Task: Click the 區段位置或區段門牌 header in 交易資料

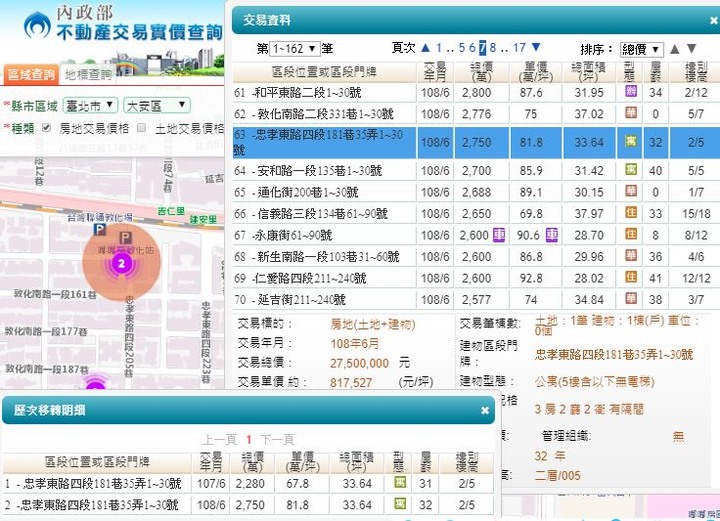Action: tap(324, 72)
